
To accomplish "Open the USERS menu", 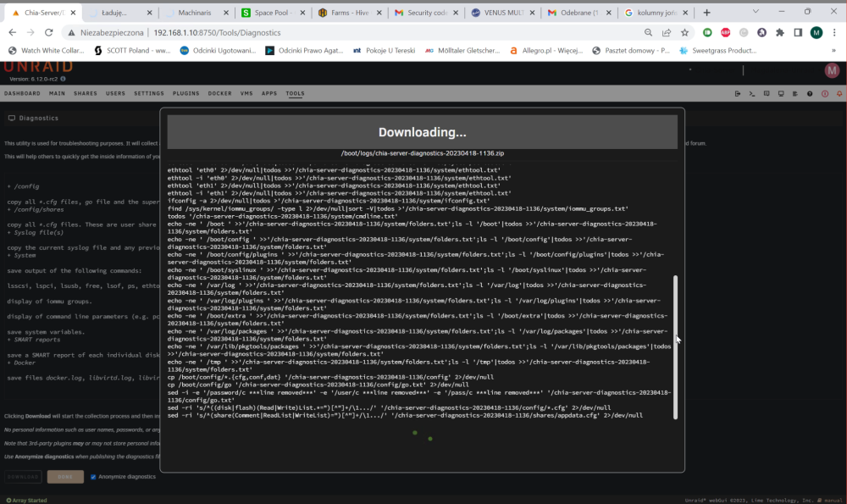I will [x=115, y=93].
